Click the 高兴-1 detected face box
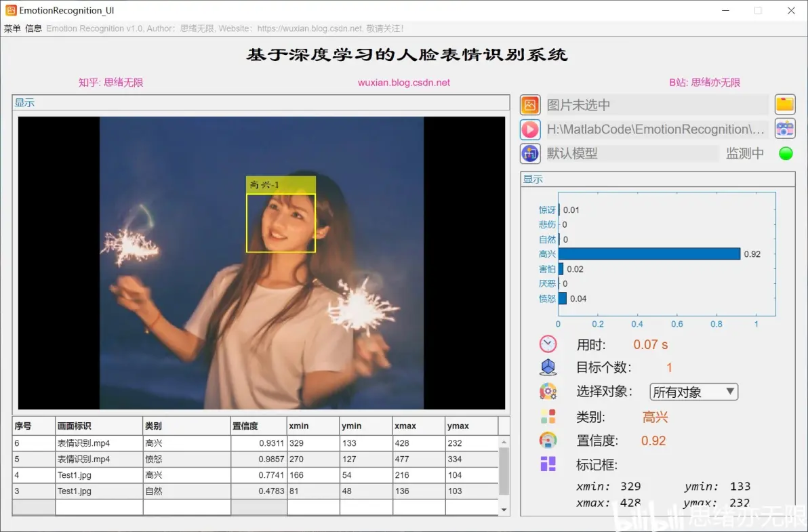808x532 pixels. pos(281,223)
